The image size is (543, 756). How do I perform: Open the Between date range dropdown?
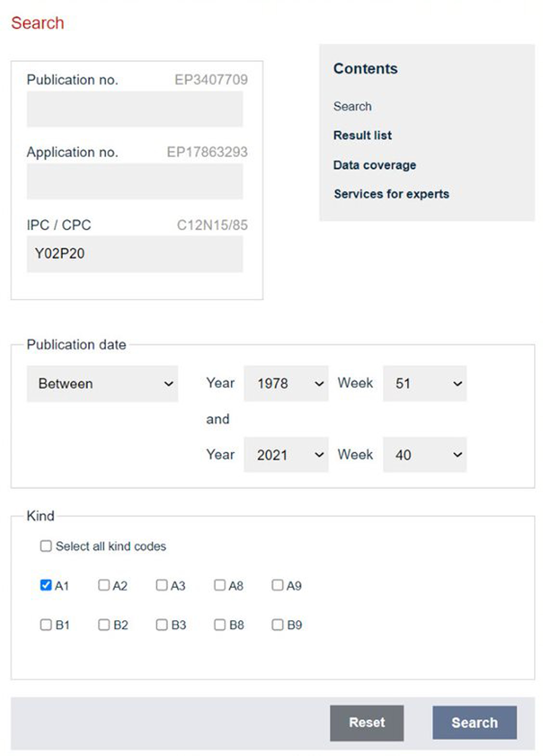point(102,383)
